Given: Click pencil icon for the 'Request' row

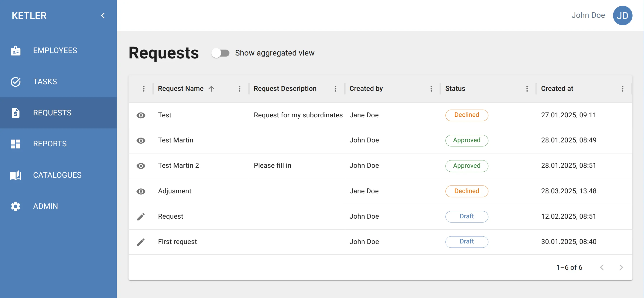Looking at the screenshot, I should pyautogui.click(x=141, y=216).
